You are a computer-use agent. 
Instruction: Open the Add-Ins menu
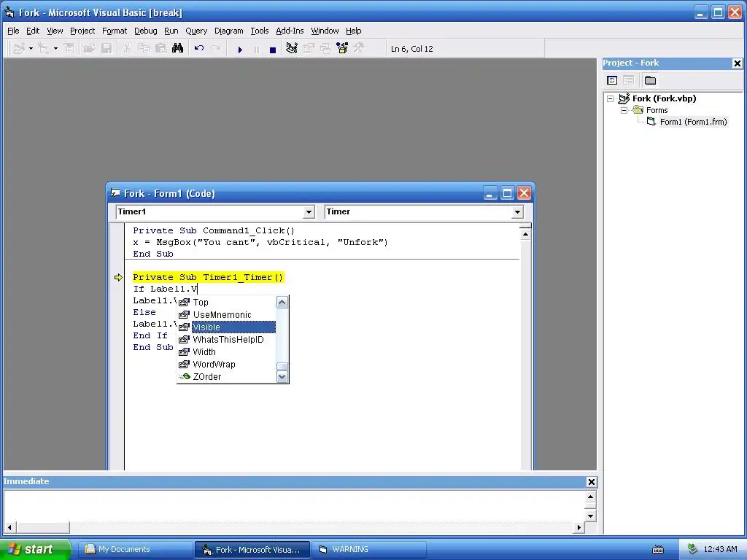290,31
